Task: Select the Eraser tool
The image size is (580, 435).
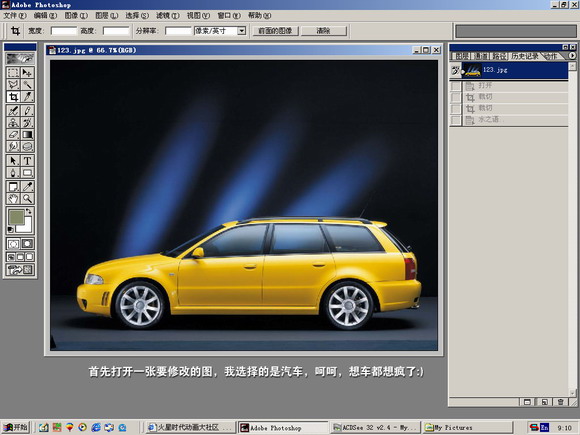Action: (x=13, y=135)
